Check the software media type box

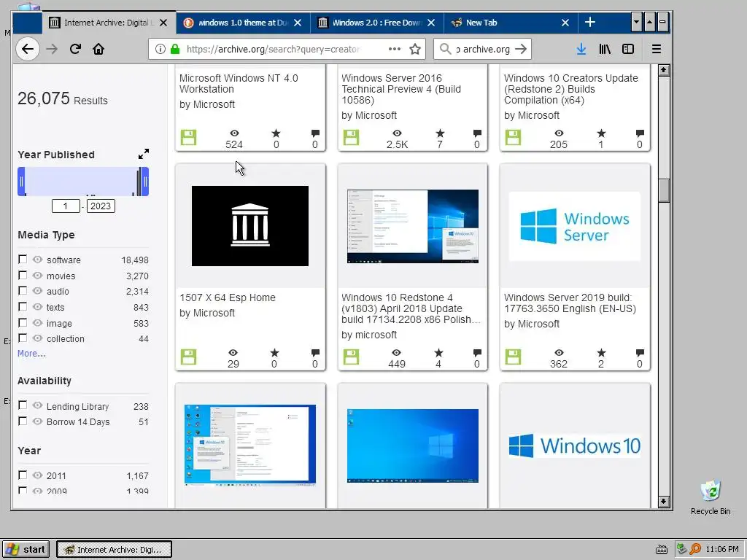pyautogui.click(x=23, y=260)
